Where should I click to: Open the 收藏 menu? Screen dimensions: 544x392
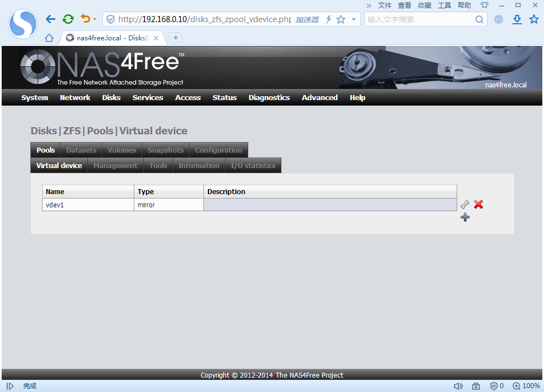pyautogui.click(x=425, y=5)
